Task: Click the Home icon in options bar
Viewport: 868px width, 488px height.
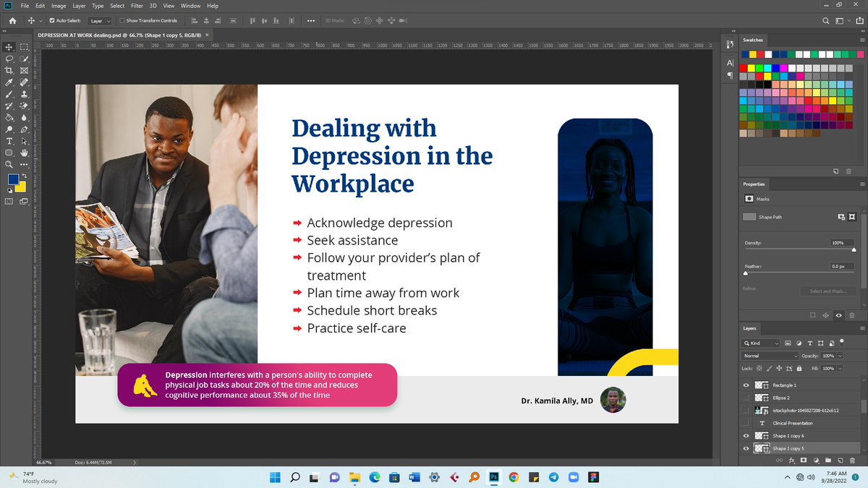Action: tap(13, 21)
